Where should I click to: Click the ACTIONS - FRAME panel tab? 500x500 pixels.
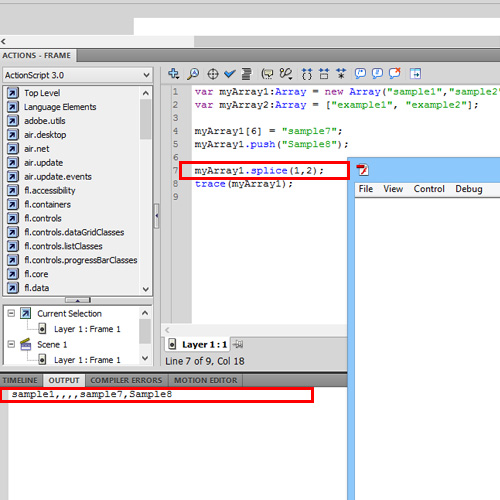[37, 55]
